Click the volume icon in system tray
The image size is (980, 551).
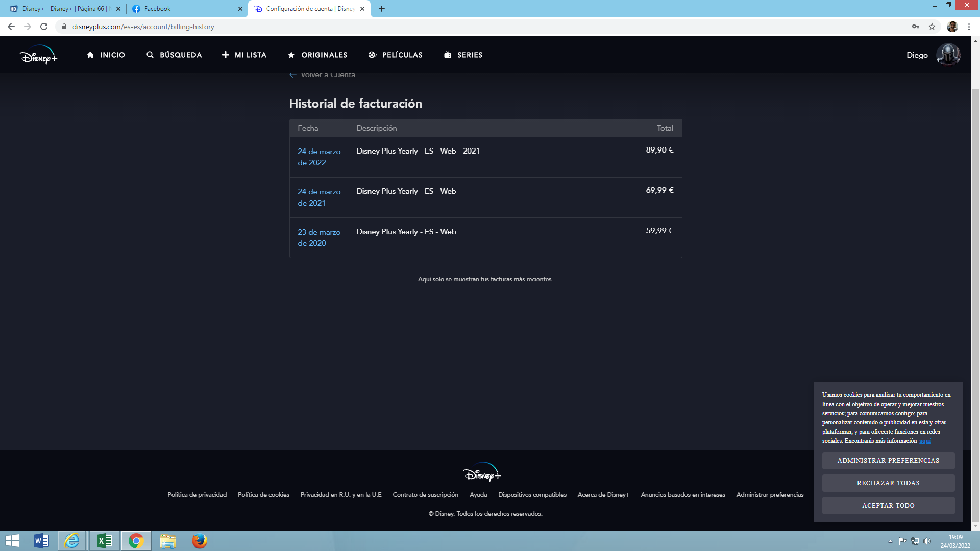pyautogui.click(x=927, y=541)
